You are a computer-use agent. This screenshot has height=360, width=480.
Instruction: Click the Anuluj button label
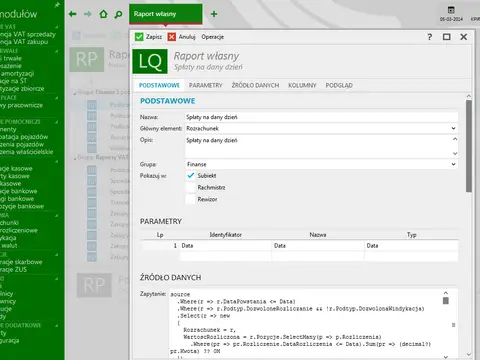pyautogui.click(x=187, y=37)
